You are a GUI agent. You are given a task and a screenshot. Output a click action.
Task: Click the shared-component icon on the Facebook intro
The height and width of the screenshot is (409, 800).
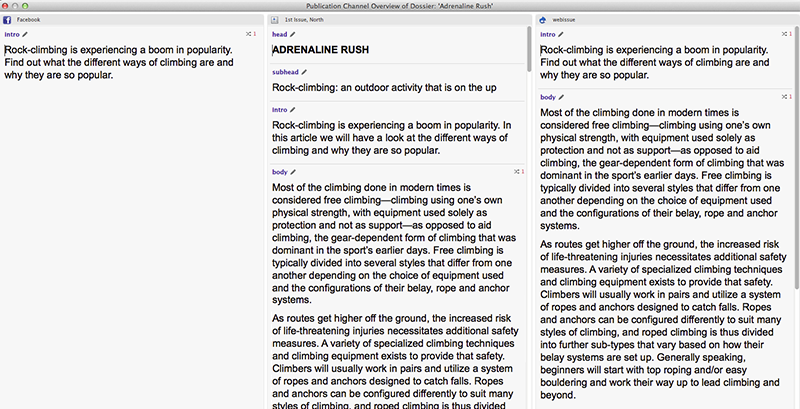(x=250, y=34)
